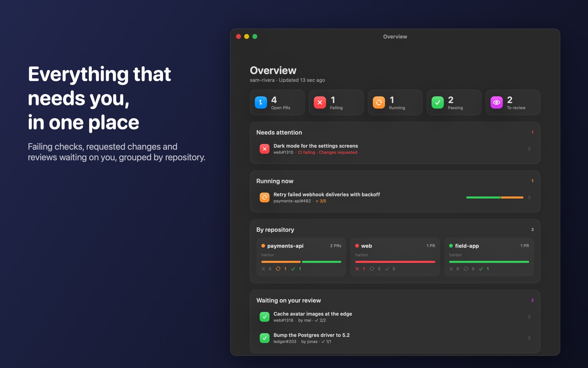Click the green check count icon in field-app card
This screenshot has height=368, width=588.
click(x=481, y=269)
